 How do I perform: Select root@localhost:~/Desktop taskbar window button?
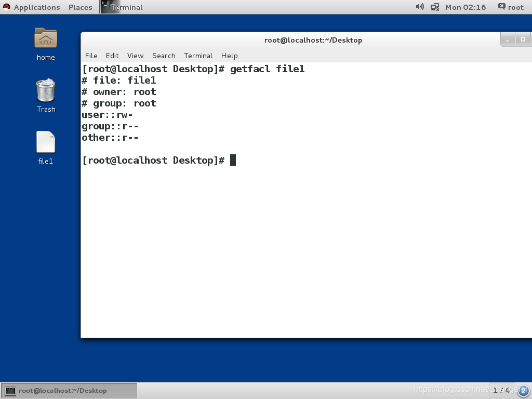pos(69,391)
